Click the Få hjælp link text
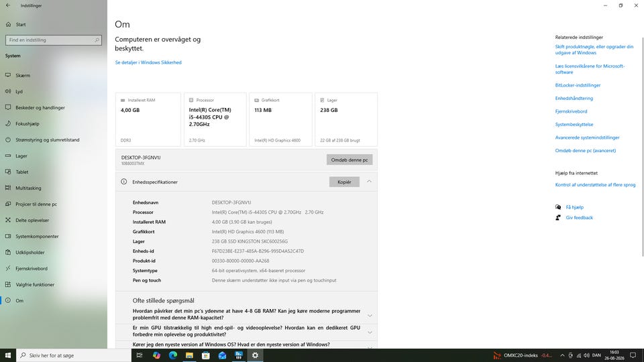 (x=575, y=207)
